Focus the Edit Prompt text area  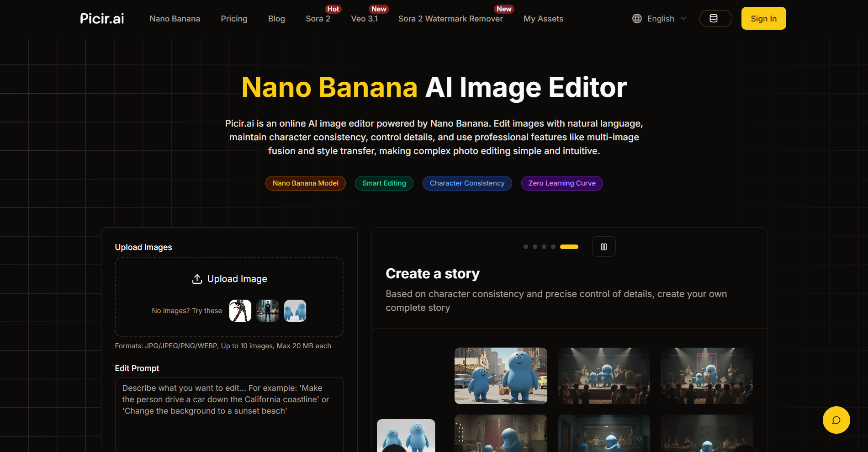[229, 415]
